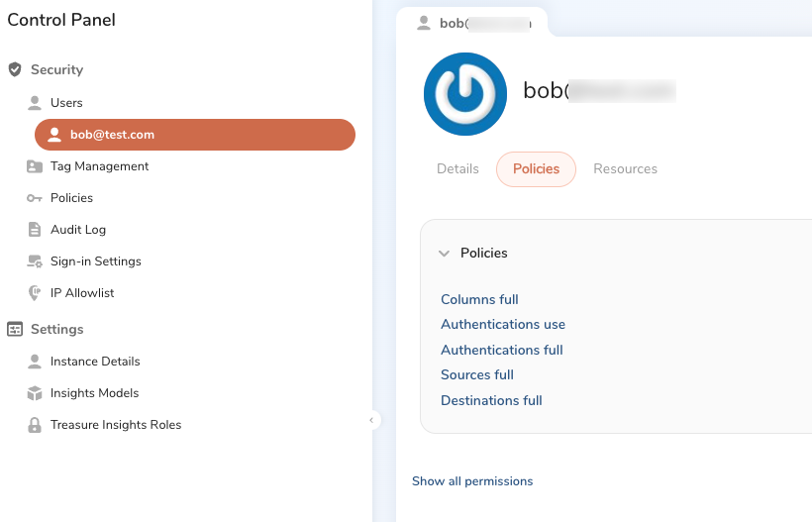Screen dimensions: 812x522
Task: Click the Audit Log document icon
Action: (x=35, y=230)
